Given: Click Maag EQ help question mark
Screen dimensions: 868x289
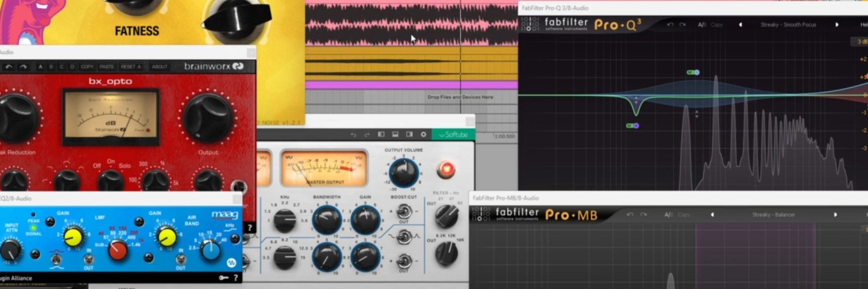Looking at the screenshot, I should [236, 277].
